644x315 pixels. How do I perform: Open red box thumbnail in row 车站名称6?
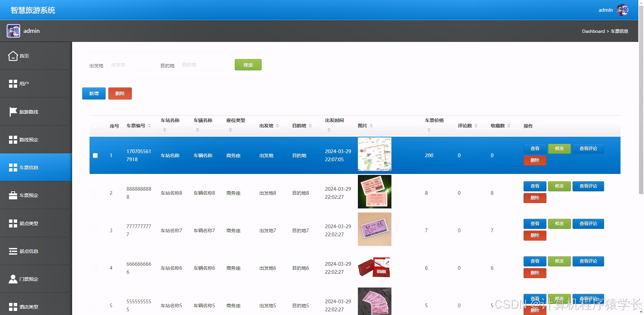click(x=375, y=267)
